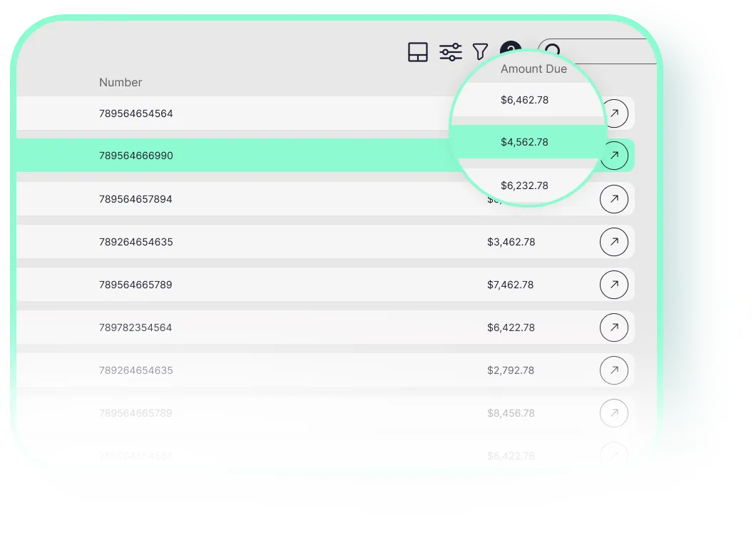Open the sliders settings icon
Image resolution: width=756 pixels, height=538 pixels.
click(450, 52)
